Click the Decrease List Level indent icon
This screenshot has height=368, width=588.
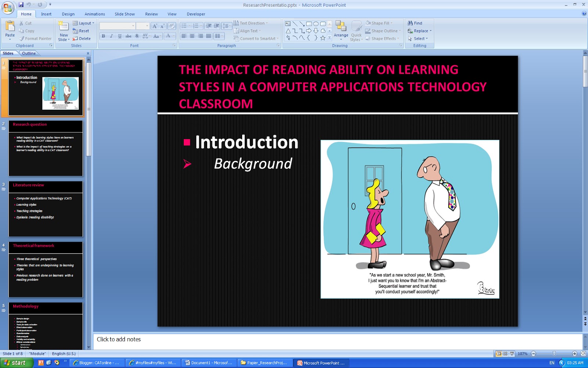(208, 26)
